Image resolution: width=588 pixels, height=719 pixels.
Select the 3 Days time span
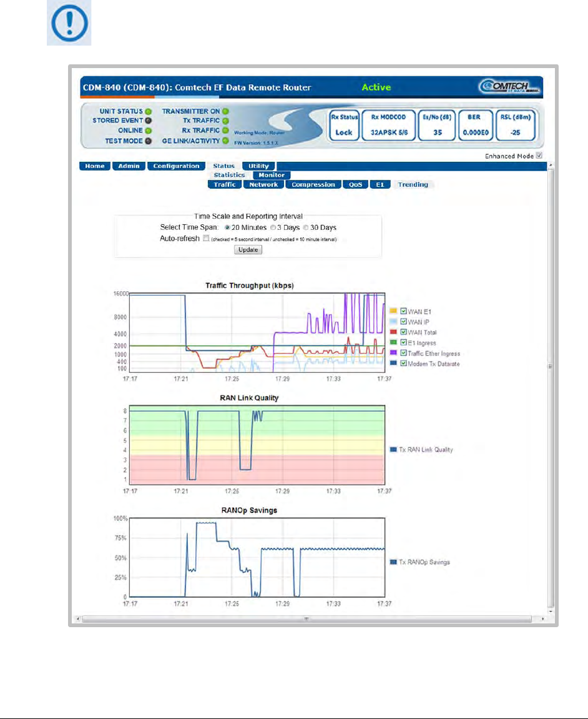(273, 227)
